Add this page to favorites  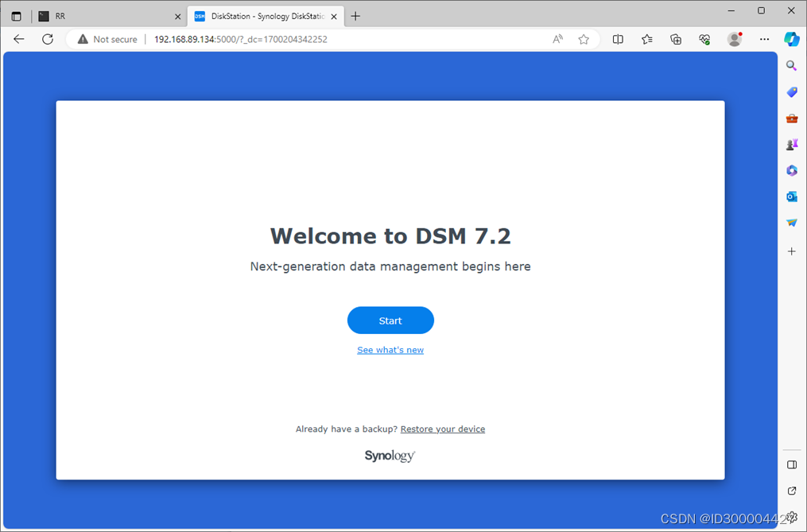[x=583, y=39]
